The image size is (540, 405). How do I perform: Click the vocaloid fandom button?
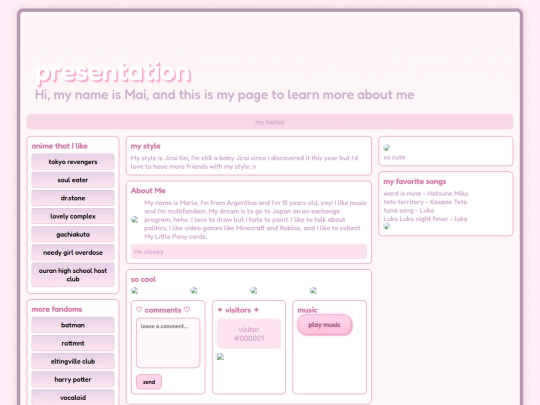click(x=73, y=397)
